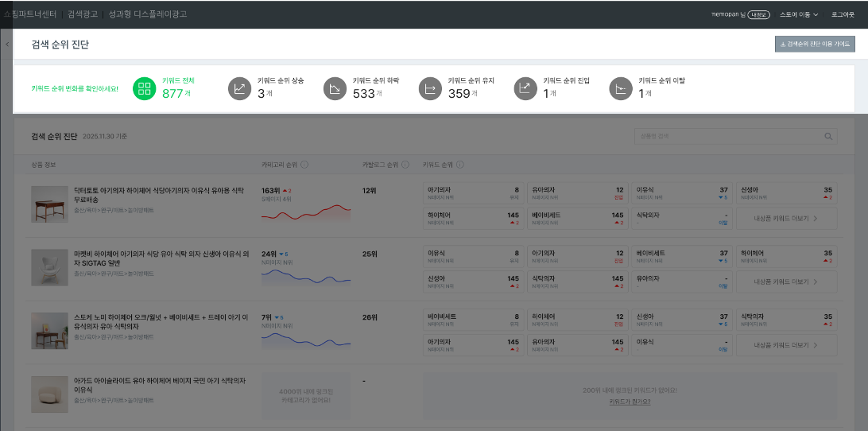Screen dimensions: 868x431
Task: Click the info icon beside 카탈로그 순위
Action: click(405, 165)
